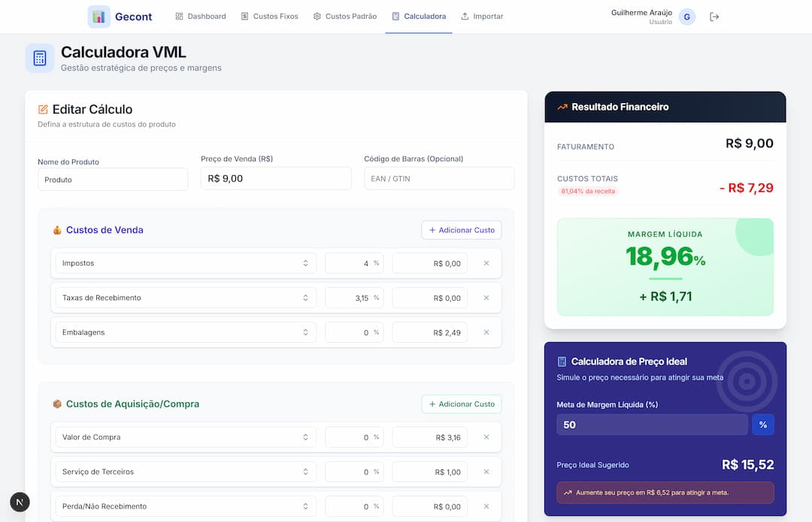This screenshot has width=812, height=522.
Task: Sign out using the logout icon
Action: pos(714,16)
